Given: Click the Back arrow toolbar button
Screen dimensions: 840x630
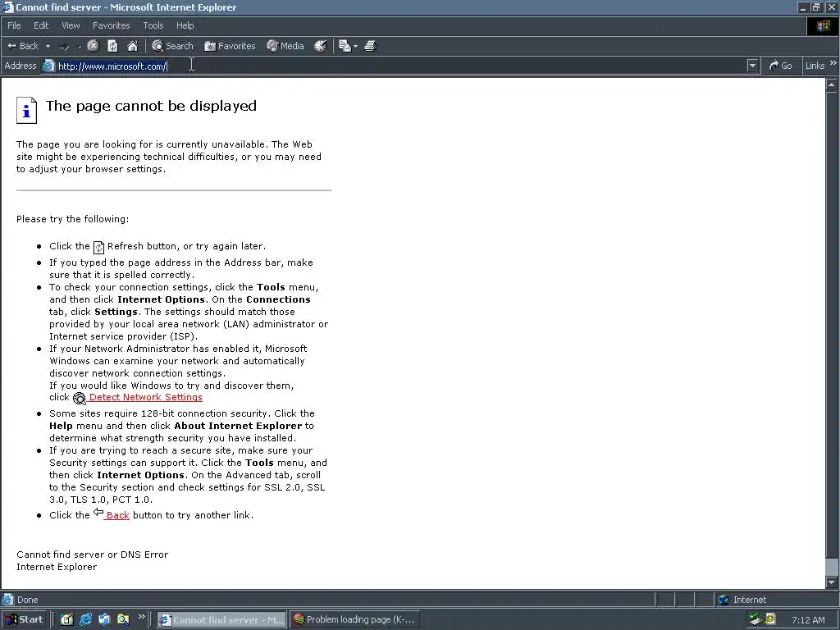Looking at the screenshot, I should pos(22,46).
